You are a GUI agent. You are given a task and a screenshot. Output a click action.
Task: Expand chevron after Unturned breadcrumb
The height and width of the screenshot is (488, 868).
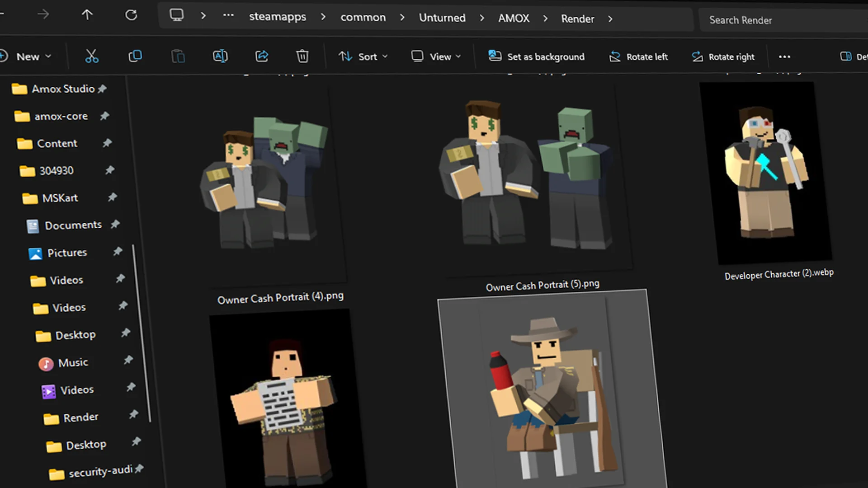coord(482,18)
